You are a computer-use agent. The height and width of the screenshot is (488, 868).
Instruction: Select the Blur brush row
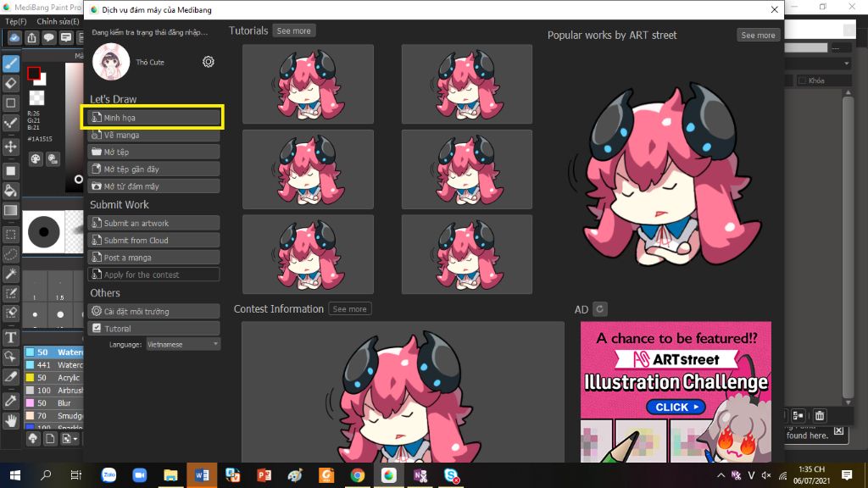[53, 402]
